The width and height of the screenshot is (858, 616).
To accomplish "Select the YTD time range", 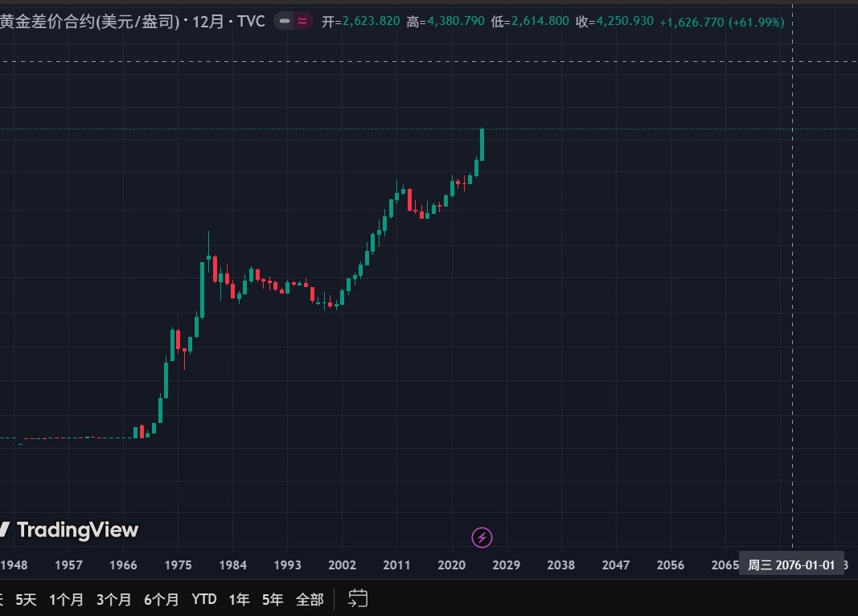I will point(203,600).
